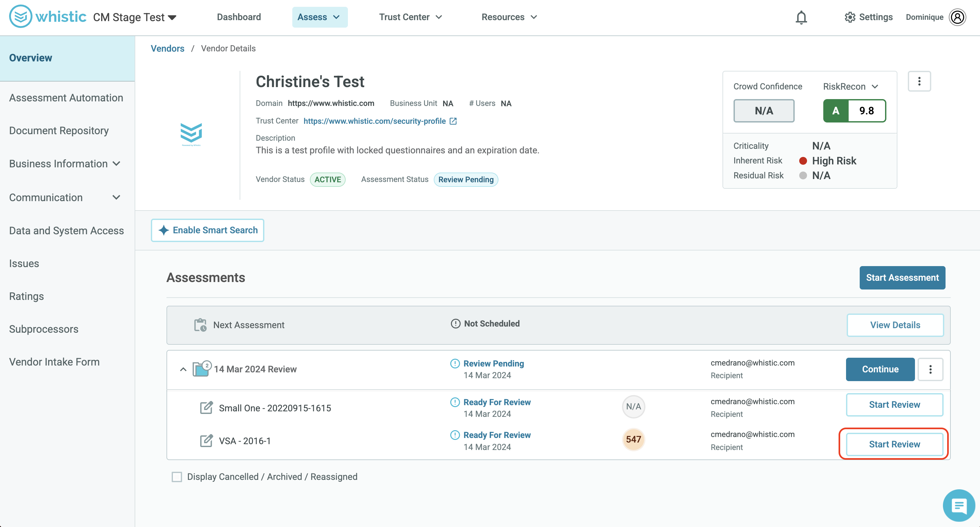Open vendor options three-dot menu

tap(919, 81)
